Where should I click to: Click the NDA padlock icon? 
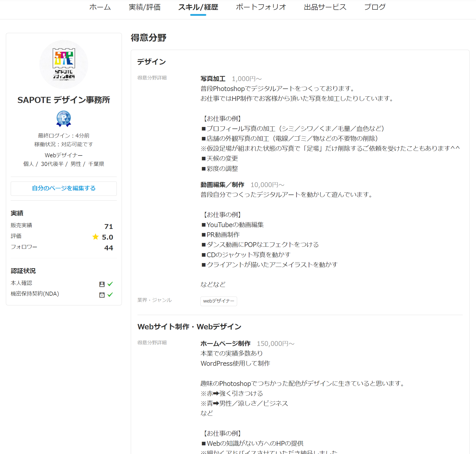(102, 294)
